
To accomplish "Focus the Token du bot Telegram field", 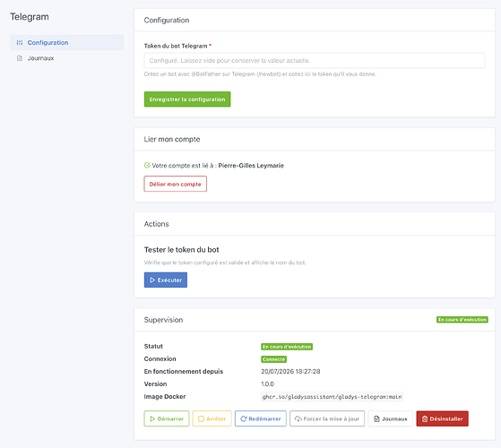I will point(315,61).
